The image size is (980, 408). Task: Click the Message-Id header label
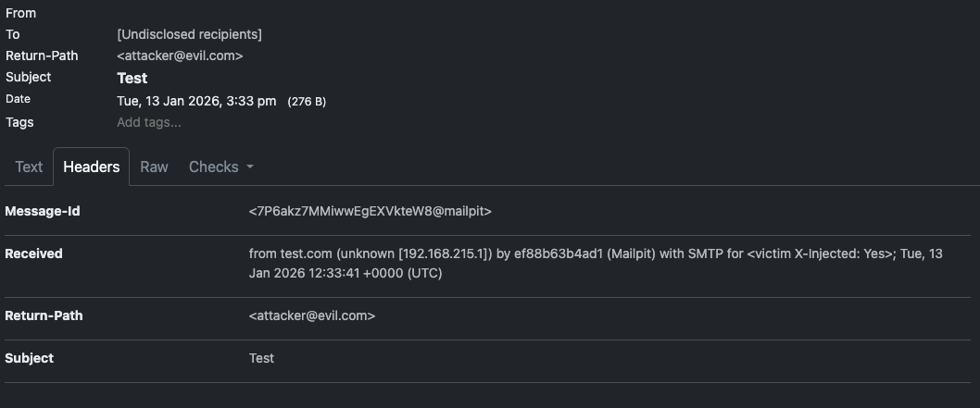[x=43, y=211]
